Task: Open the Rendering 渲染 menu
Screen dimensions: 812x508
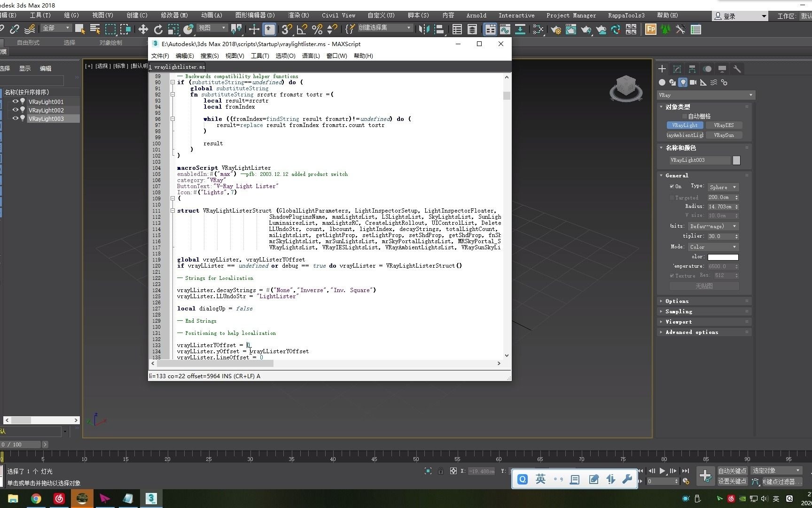Action: coord(298,15)
